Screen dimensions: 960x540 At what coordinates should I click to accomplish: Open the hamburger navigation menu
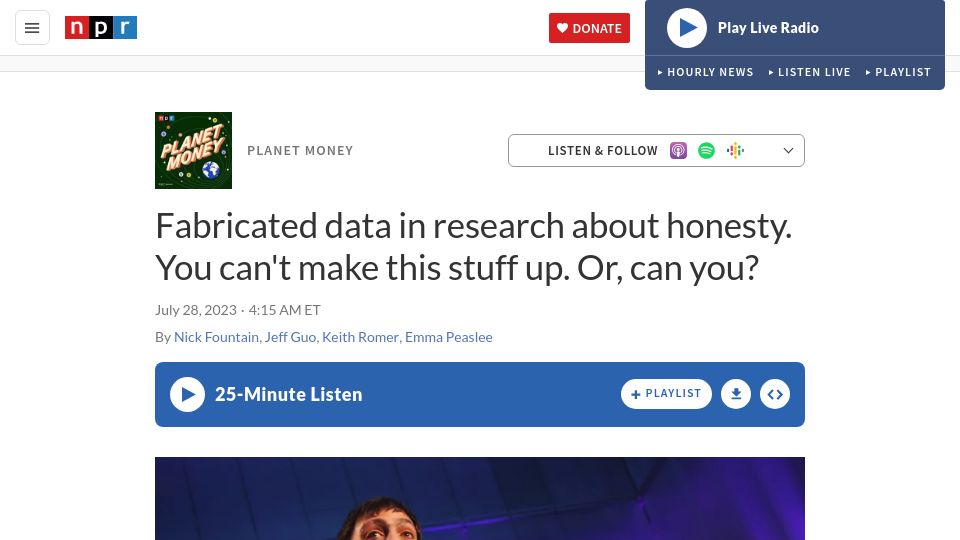tap(32, 28)
